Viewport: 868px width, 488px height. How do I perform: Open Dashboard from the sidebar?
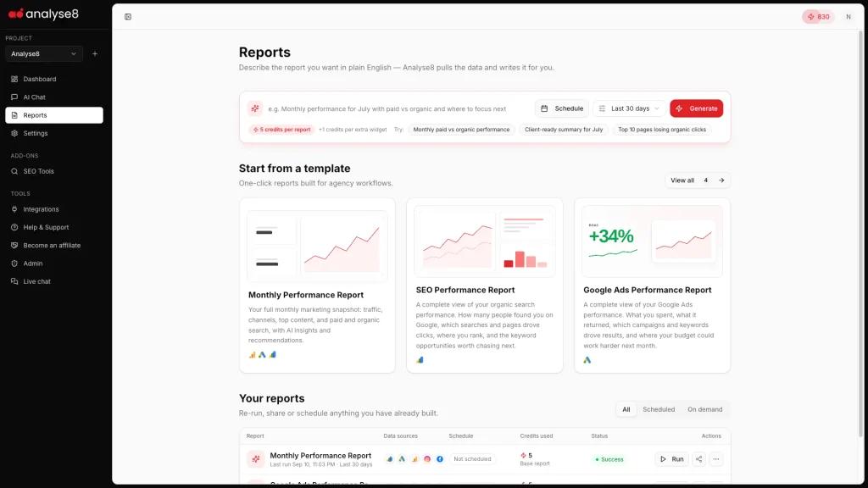[x=53, y=79]
